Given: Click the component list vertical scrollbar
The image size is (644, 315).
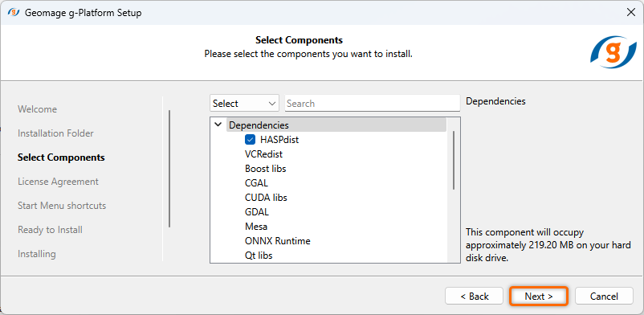Looking at the screenshot, I should 454,161.
